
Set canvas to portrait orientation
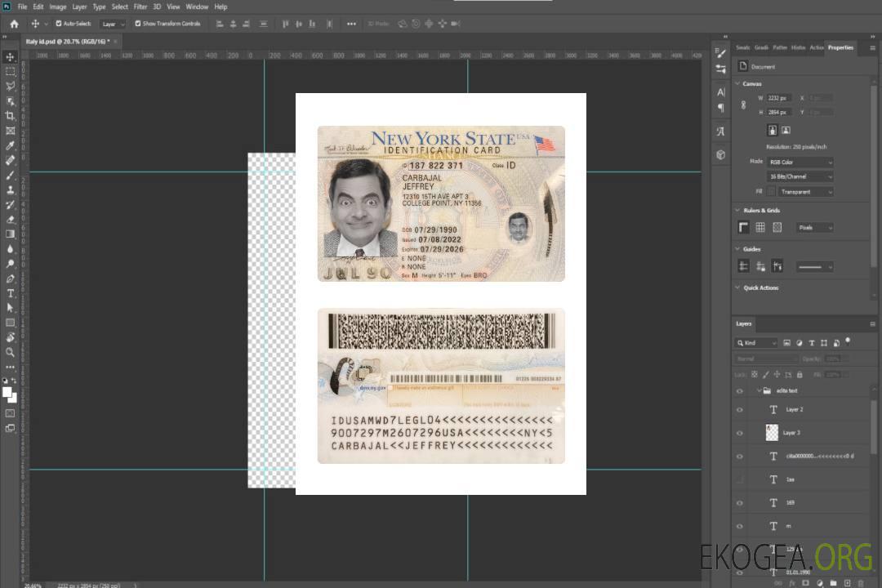coord(773,130)
